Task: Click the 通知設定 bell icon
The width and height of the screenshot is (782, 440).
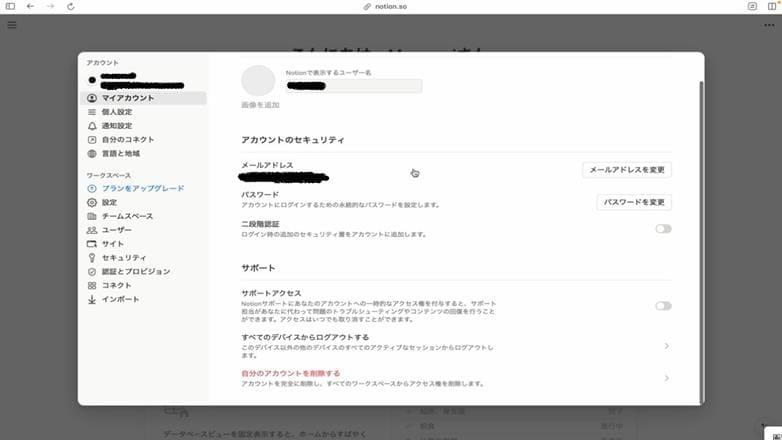Action: click(x=92, y=126)
